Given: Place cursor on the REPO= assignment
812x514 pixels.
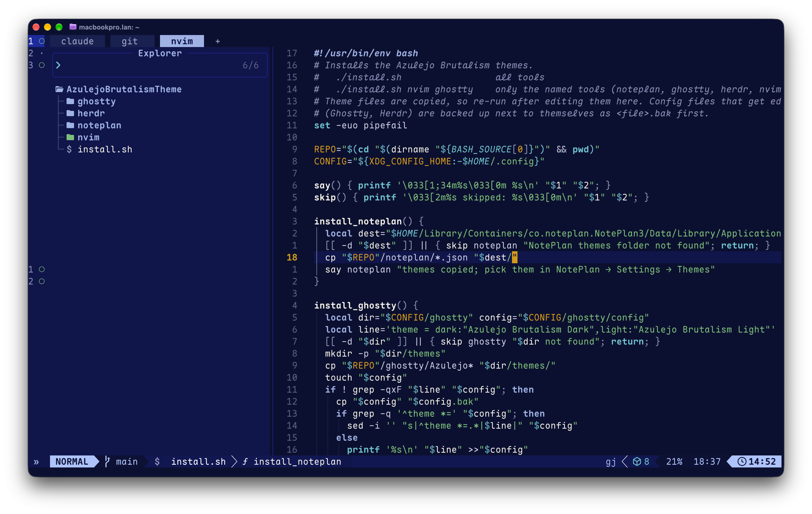Looking at the screenshot, I should pos(456,149).
